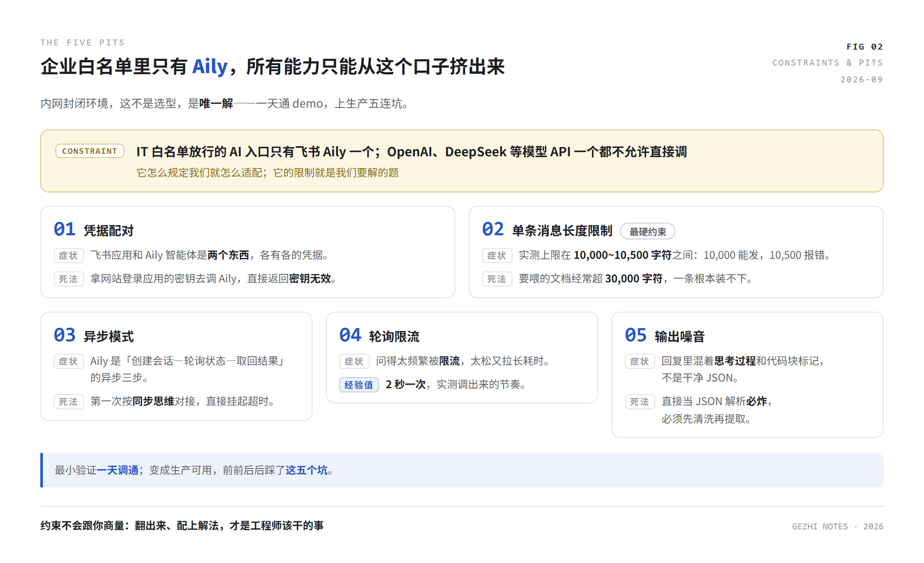Click the FIG 02 label
This screenshot has width=924, height=563.
864,47
